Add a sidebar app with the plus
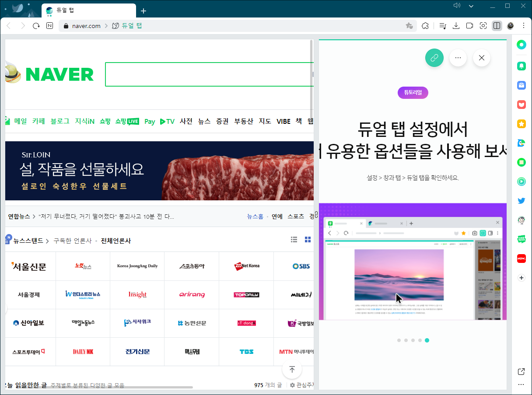 [521, 278]
